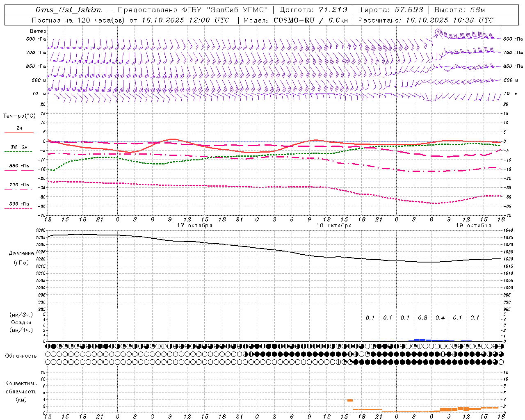Click the Прогноз на 120 часа(ов) text
This screenshot has height=420, width=525.
(x=79, y=20)
